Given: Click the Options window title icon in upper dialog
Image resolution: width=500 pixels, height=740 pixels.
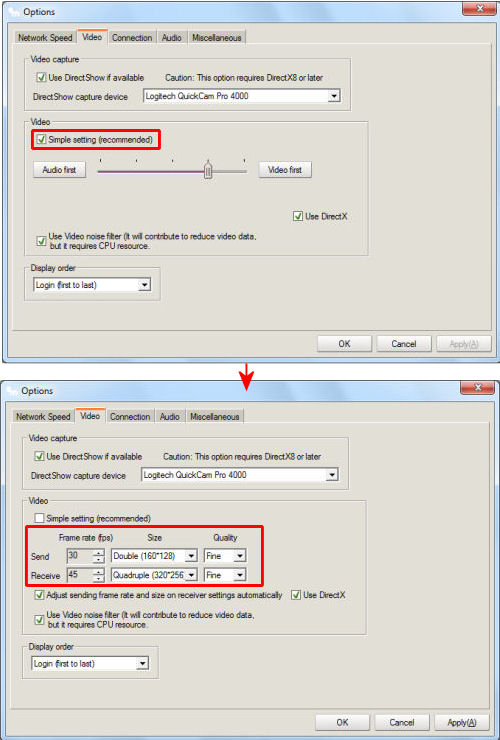Looking at the screenshot, I should click(x=14, y=11).
